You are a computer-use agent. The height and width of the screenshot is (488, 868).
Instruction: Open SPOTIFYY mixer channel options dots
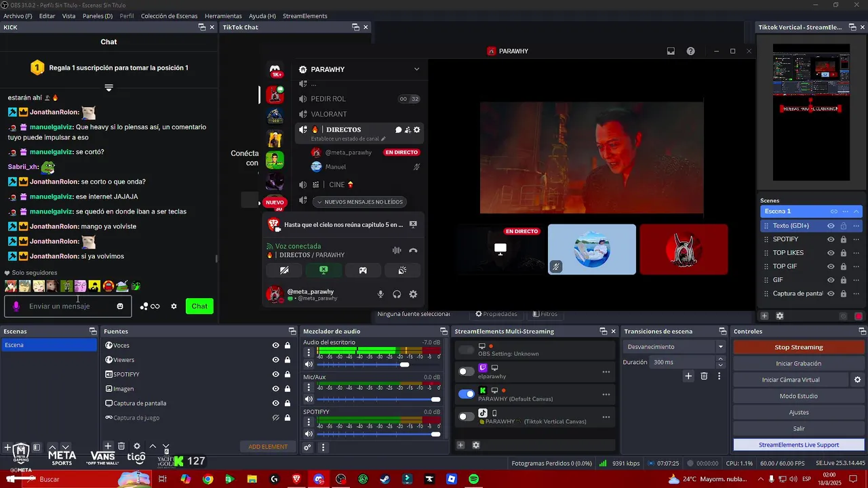pyautogui.click(x=309, y=422)
